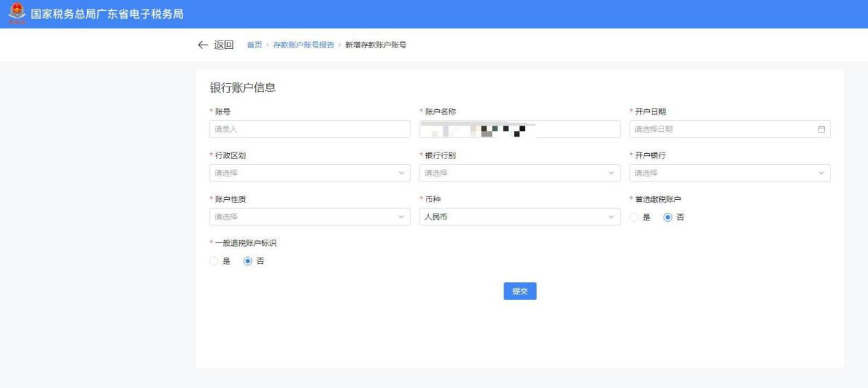Select 否 for 一般退税账户标识

tap(247, 261)
